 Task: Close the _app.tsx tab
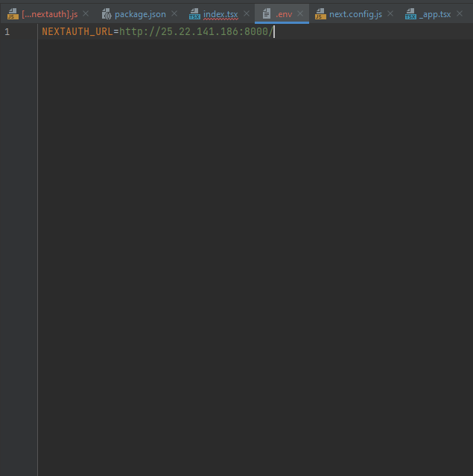coord(460,13)
